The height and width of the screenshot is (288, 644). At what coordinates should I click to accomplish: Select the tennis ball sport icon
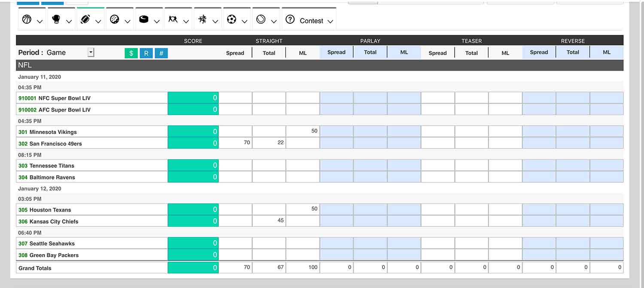click(x=261, y=19)
